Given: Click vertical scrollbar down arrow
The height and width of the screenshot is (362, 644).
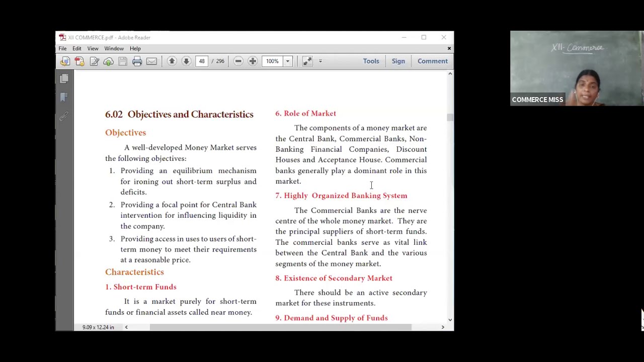Looking at the screenshot, I should 450,319.
